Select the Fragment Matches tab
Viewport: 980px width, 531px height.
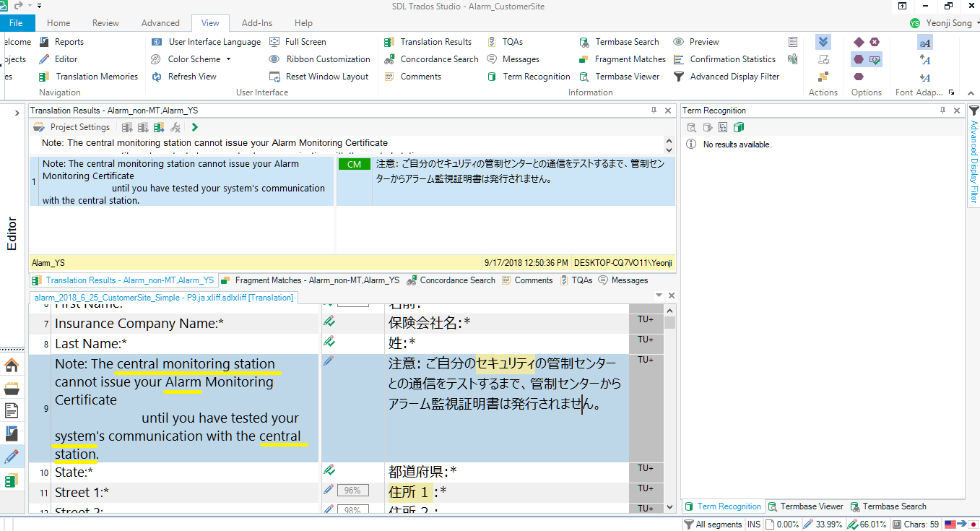[311, 280]
